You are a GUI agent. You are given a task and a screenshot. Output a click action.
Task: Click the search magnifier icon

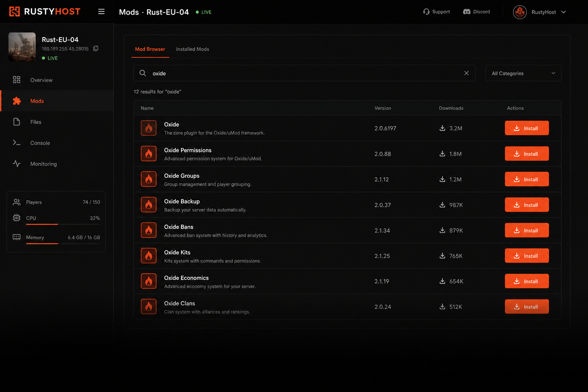point(142,73)
